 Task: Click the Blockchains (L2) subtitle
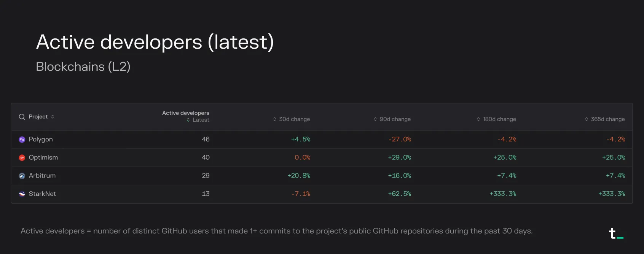pyautogui.click(x=83, y=67)
